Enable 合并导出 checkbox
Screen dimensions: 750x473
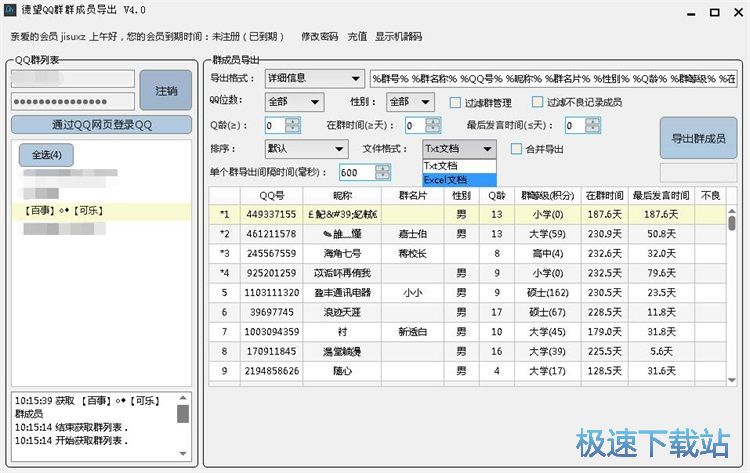[x=516, y=149]
